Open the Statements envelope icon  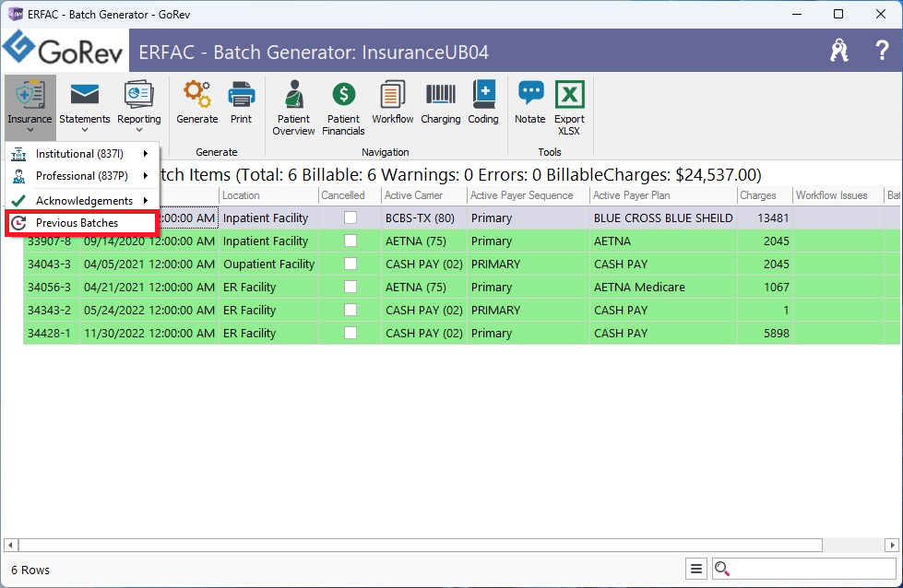pos(85,95)
